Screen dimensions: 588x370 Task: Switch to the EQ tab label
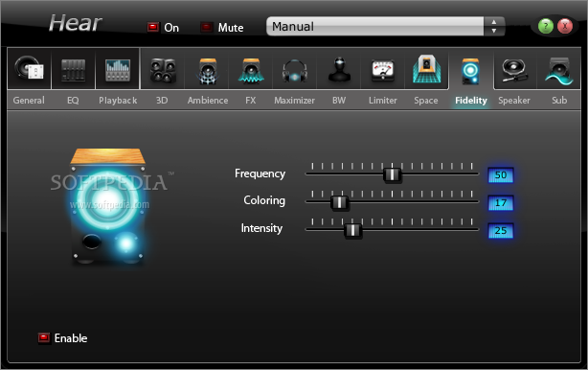pos(73,101)
